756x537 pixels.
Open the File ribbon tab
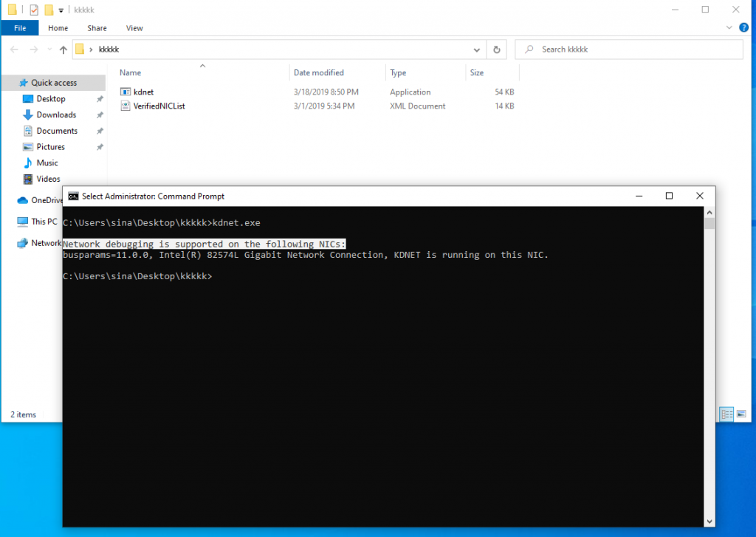click(x=20, y=28)
